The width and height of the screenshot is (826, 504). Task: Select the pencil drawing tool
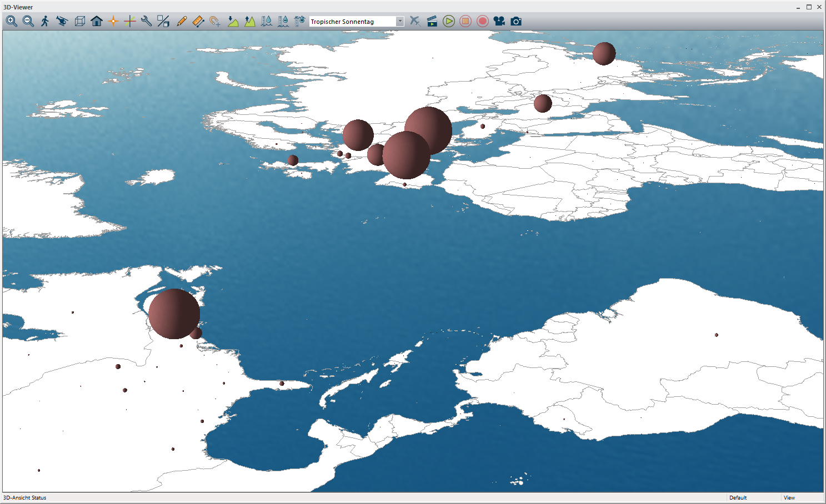(181, 21)
